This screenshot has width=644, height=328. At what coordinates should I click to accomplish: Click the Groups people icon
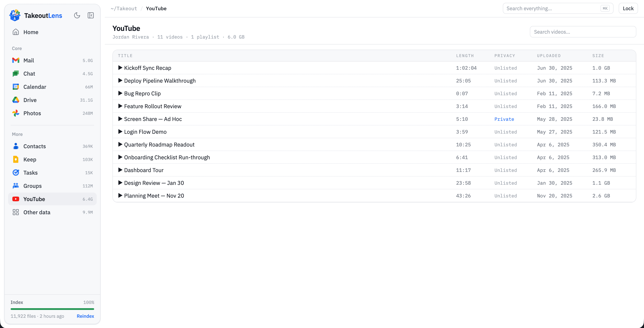pos(16,186)
